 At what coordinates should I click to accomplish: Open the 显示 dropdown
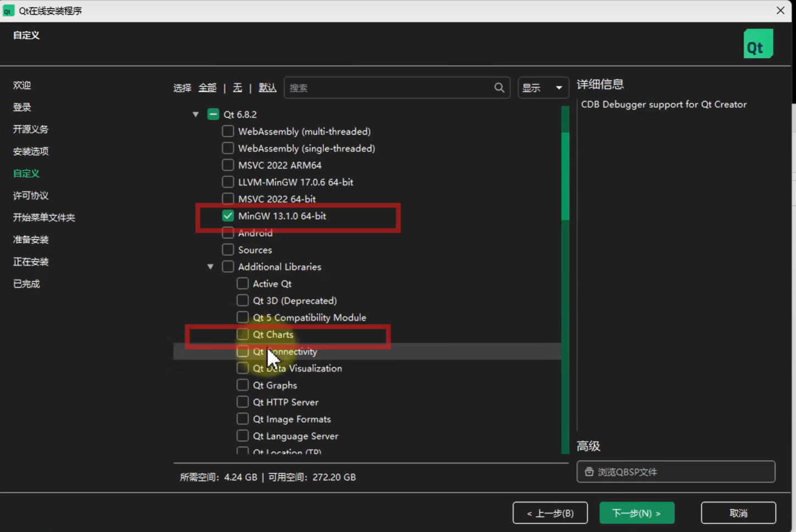(543, 88)
